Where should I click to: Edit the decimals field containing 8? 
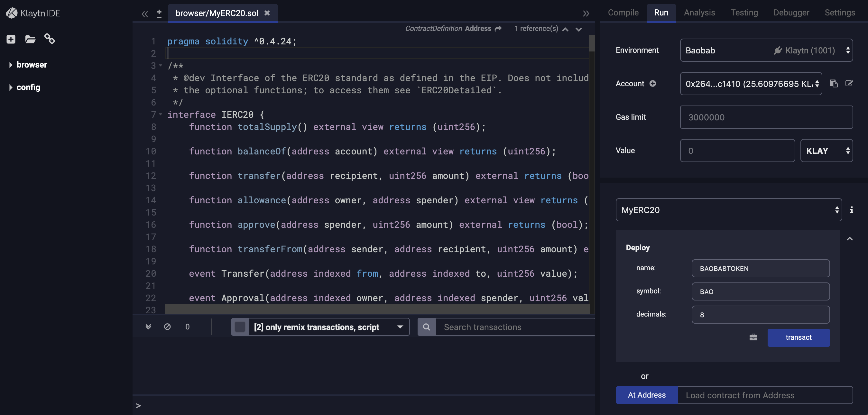(x=761, y=315)
